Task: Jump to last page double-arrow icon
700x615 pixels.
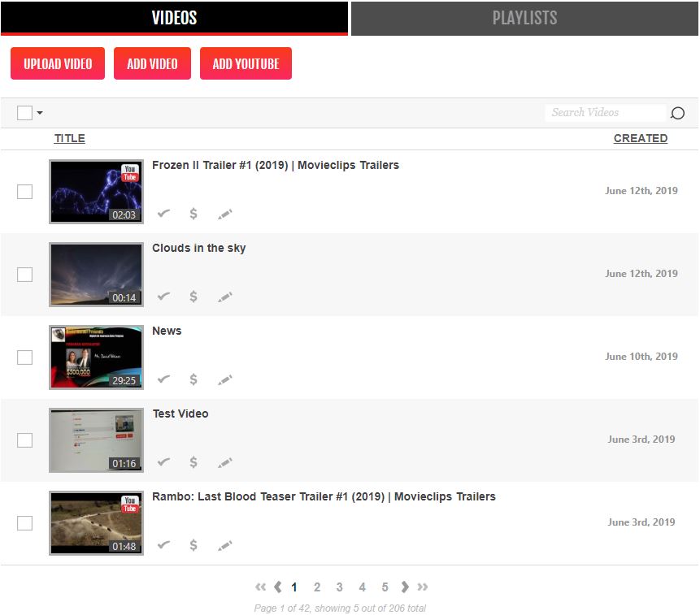Action: click(423, 587)
